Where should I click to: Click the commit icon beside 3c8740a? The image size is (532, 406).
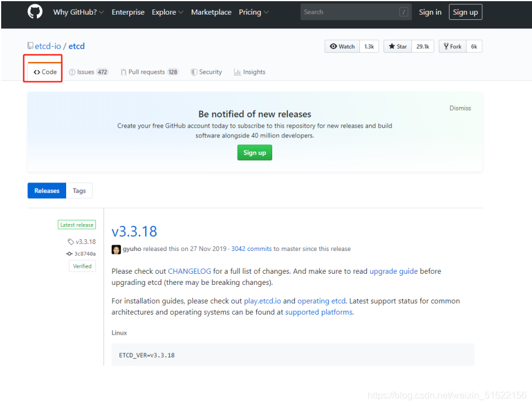click(69, 254)
